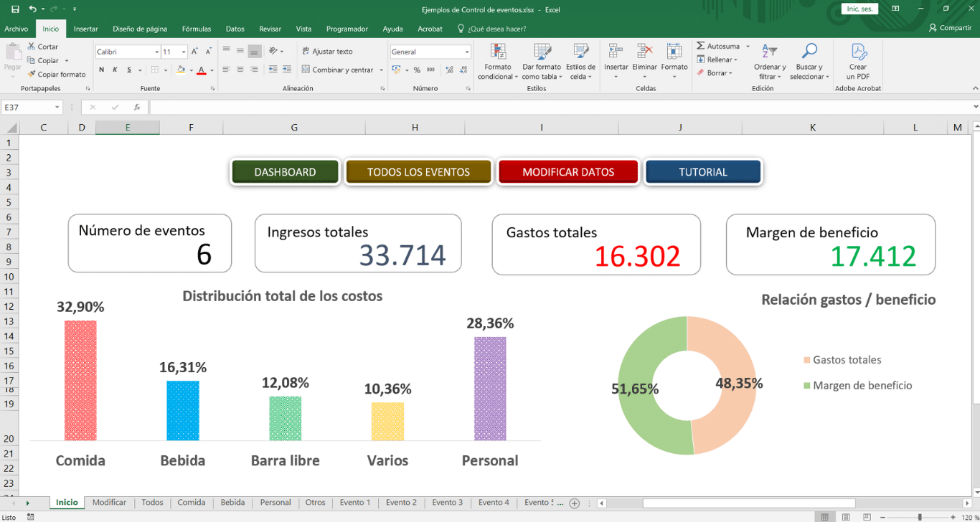Switch to the Bebida sheet tab

click(232, 503)
